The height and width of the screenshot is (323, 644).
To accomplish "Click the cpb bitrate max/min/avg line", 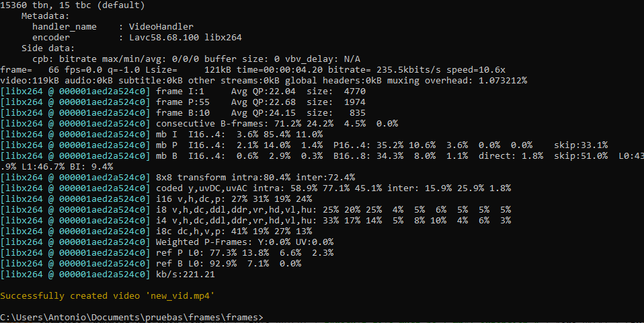I will click(x=196, y=59).
